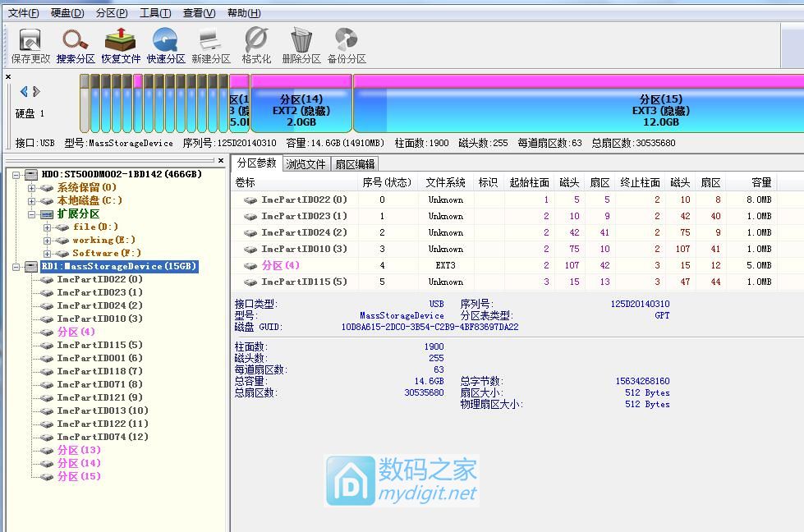Collapse the 扩展分区 tree node

point(32,214)
